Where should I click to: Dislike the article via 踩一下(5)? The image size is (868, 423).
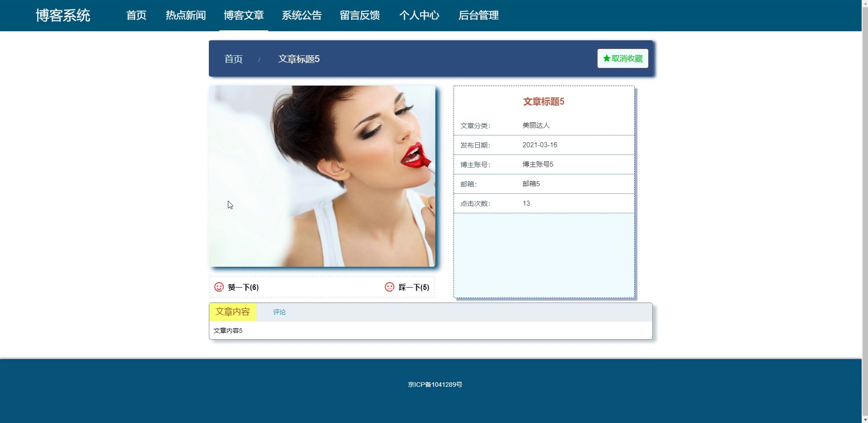coord(413,287)
